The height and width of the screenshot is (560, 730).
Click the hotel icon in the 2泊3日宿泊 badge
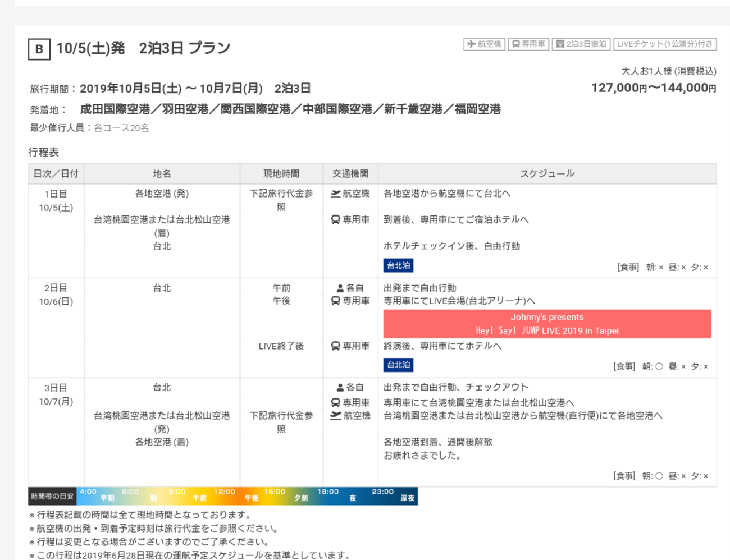pos(560,44)
